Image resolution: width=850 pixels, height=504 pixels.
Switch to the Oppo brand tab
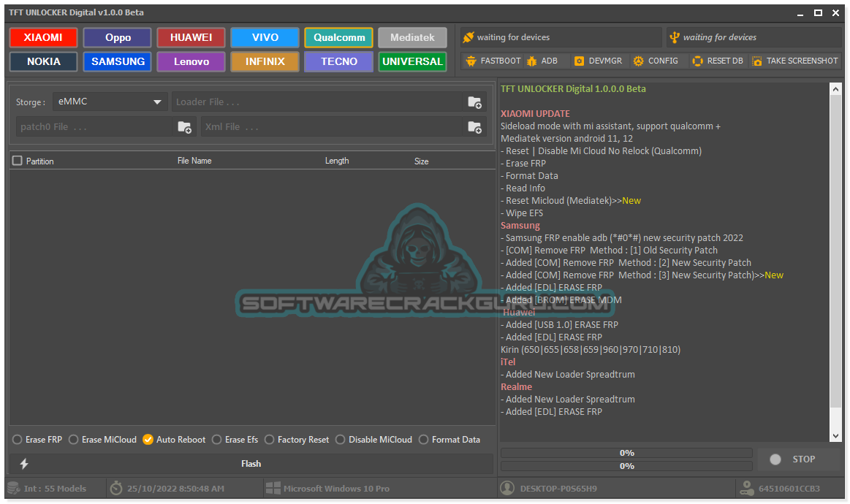[x=118, y=37]
